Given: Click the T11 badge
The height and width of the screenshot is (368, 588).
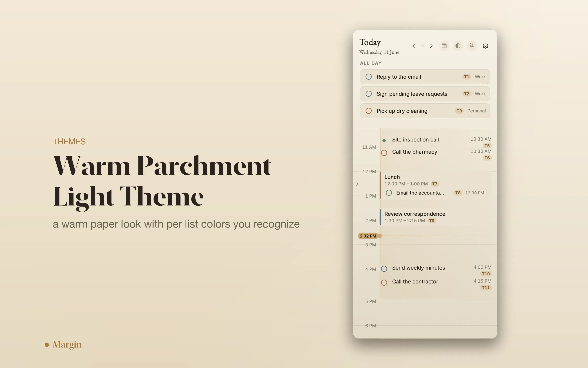Looking at the screenshot, I should click(x=486, y=288).
